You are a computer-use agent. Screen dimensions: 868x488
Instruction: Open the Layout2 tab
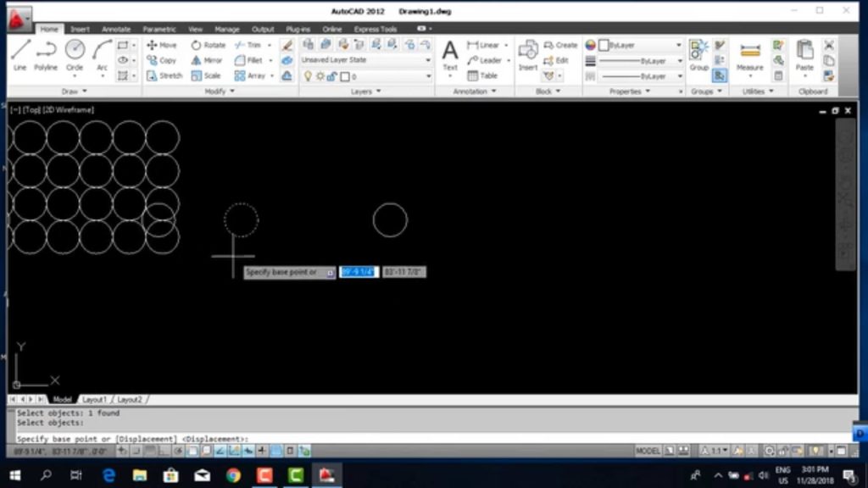coord(130,400)
